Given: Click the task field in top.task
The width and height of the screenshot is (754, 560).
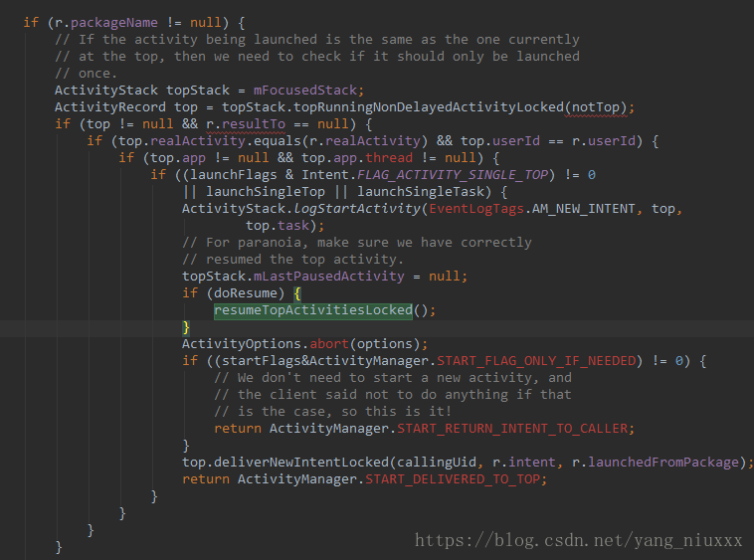Looking at the screenshot, I should point(293,226).
